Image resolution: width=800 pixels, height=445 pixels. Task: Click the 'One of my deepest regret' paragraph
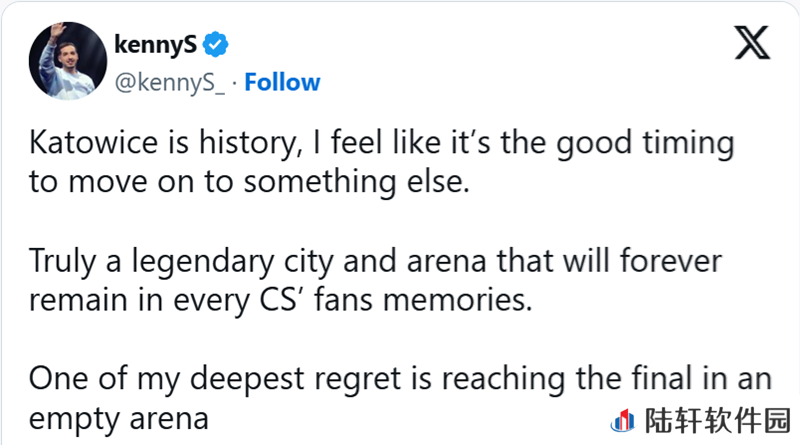[x=400, y=398]
